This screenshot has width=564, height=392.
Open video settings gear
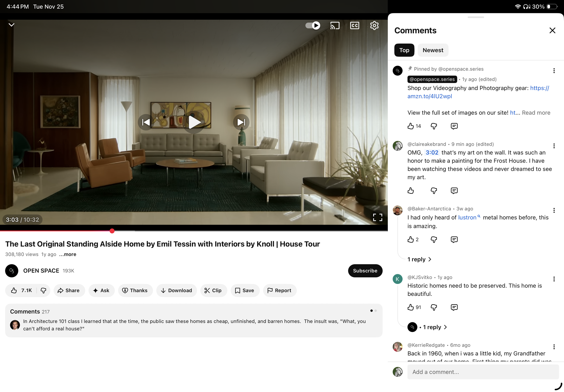click(x=374, y=26)
